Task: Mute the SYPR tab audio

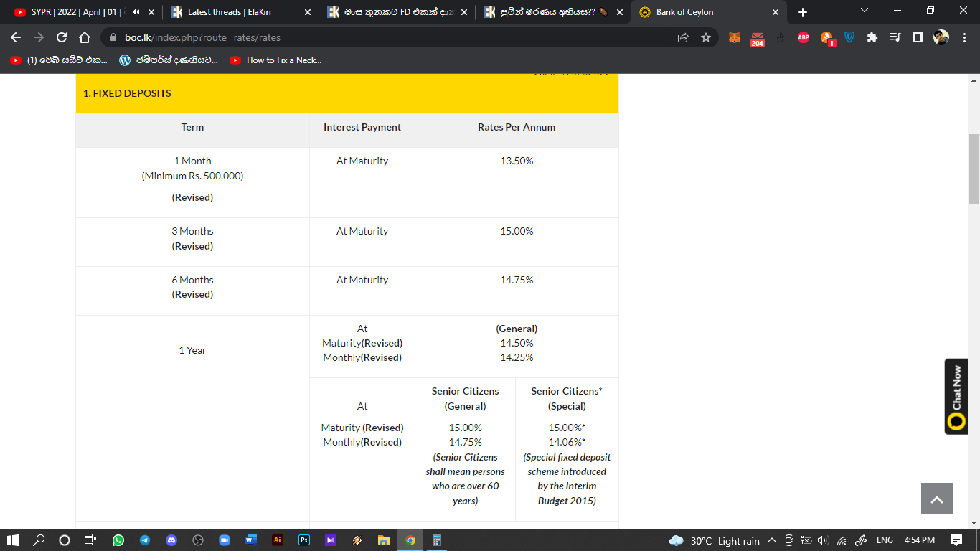Action: pyautogui.click(x=136, y=12)
